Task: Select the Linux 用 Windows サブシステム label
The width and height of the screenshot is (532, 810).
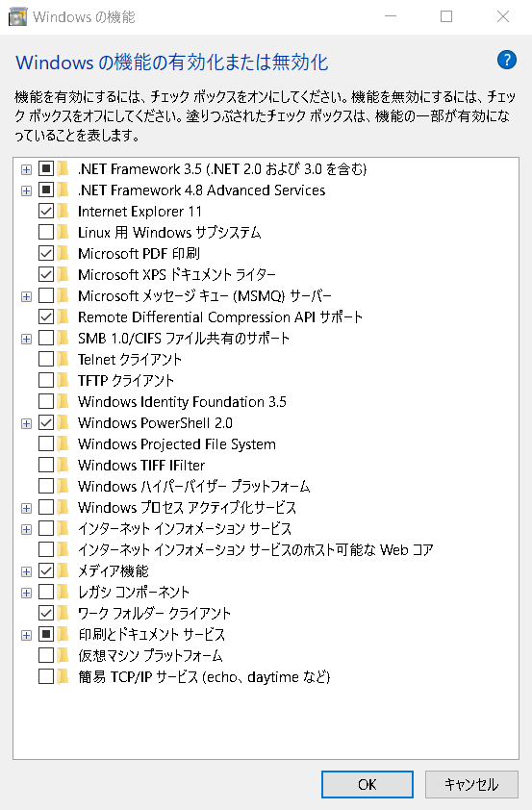Action: point(169,233)
